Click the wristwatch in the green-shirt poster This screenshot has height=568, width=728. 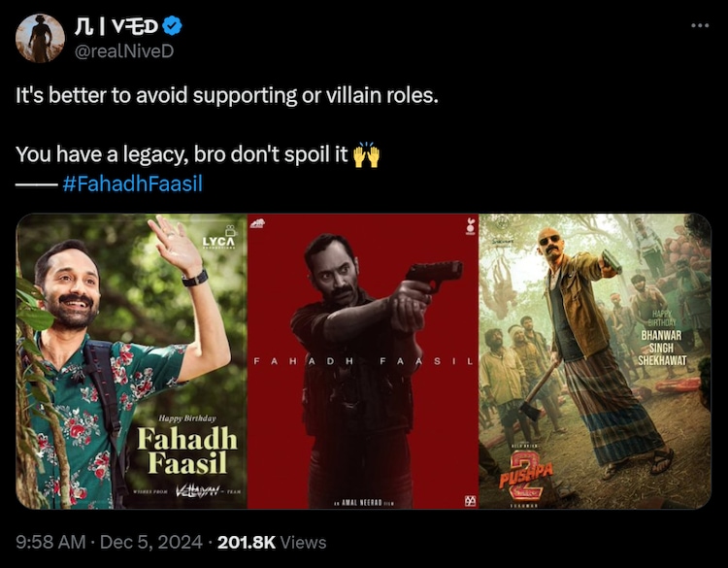194,279
